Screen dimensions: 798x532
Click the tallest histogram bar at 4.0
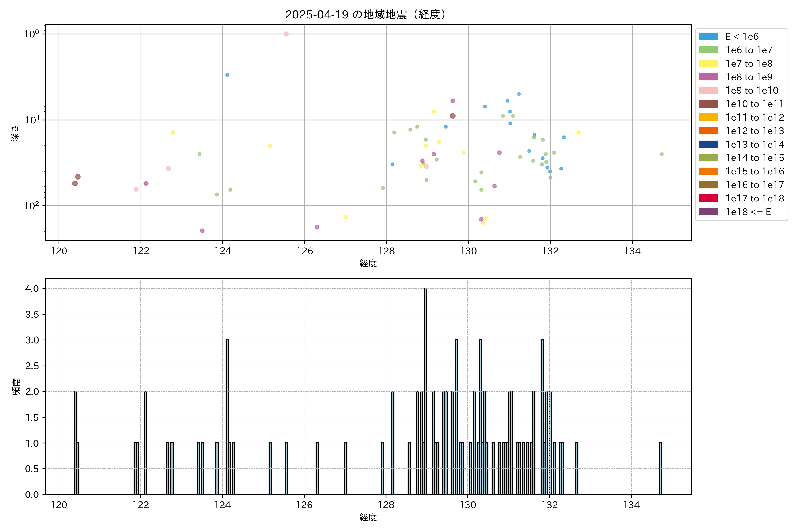(425, 390)
